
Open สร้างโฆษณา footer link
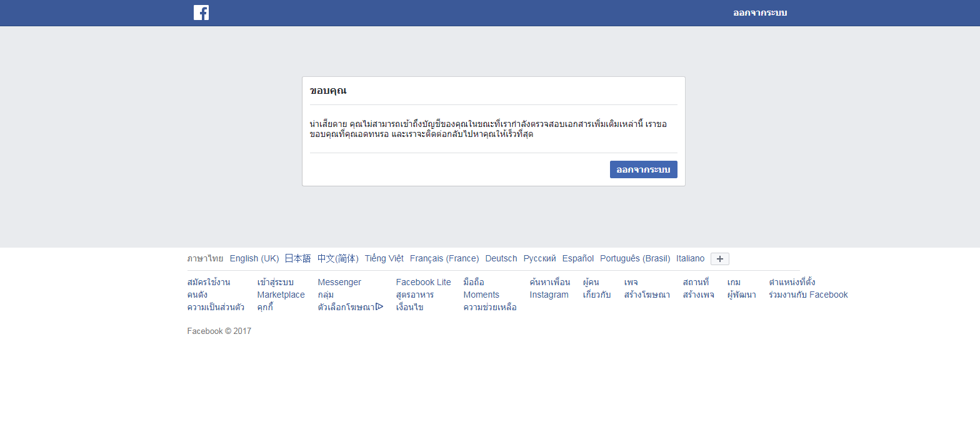[647, 295]
